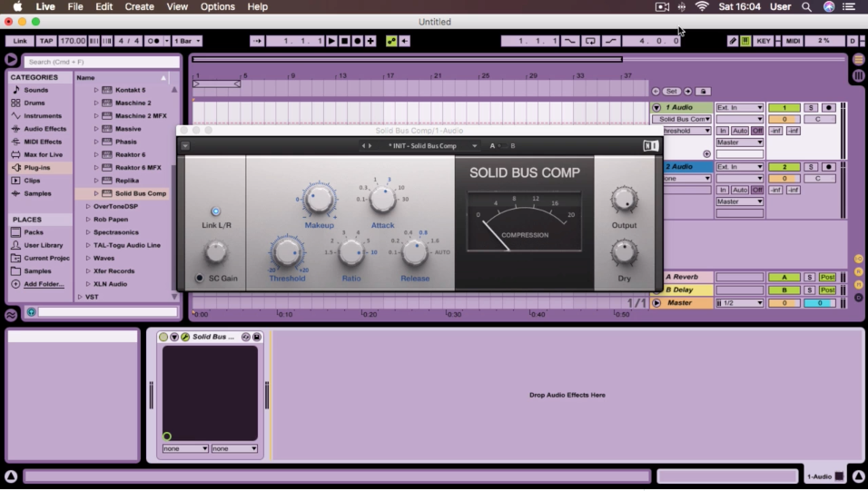Click the MIDI map mode button

(x=793, y=41)
